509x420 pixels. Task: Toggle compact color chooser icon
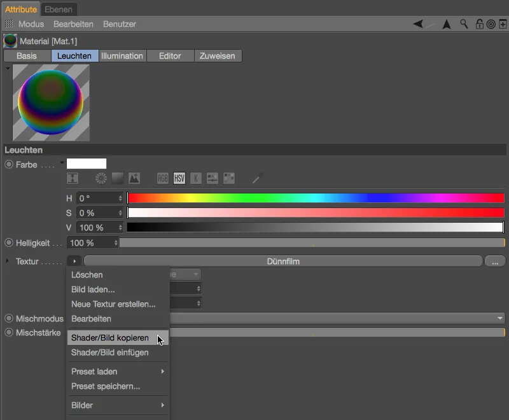pyautogui.click(x=73, y=178)
